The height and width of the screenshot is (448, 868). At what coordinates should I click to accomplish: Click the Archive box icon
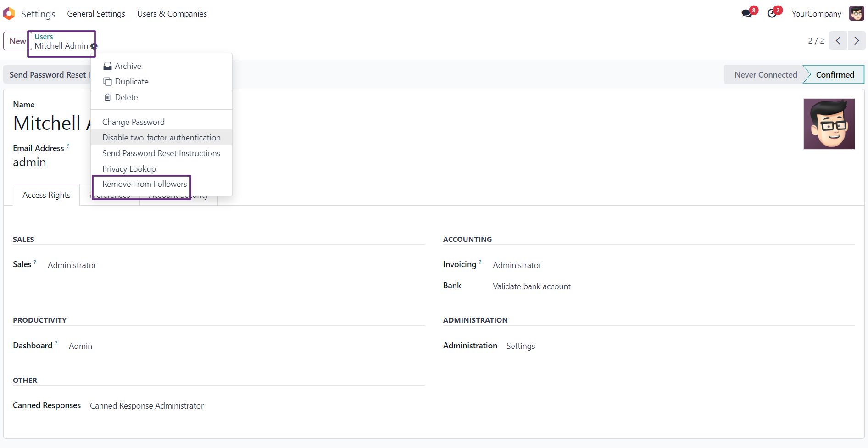107,66
